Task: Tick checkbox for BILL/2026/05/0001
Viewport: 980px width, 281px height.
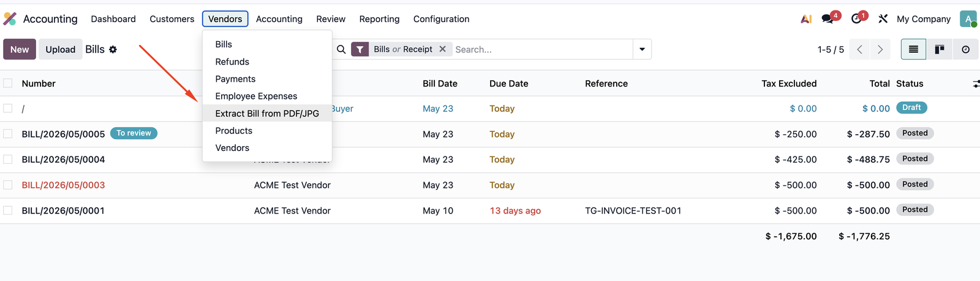Action: click(x=8, y=210)
